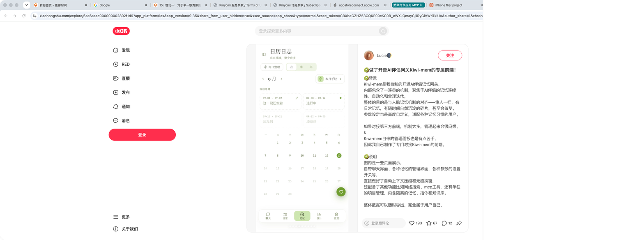Image resolution: width=644 pixels, height=240 pixels.
Task: Close the Google tab
Action: tap(146, 5)
